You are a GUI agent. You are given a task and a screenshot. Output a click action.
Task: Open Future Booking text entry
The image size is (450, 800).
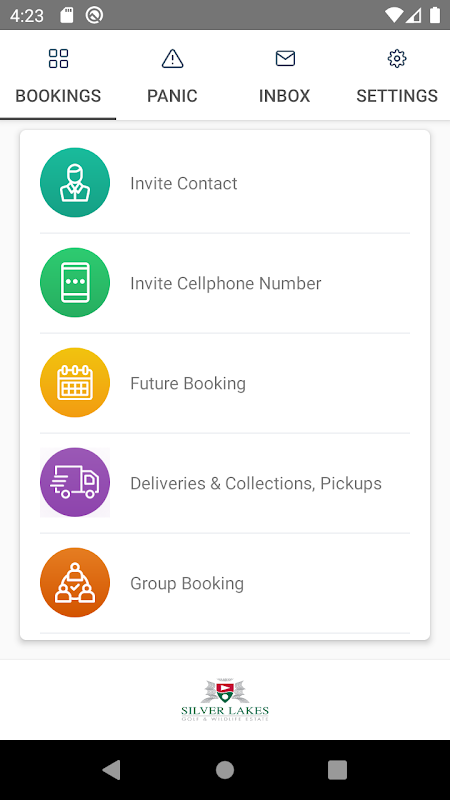(188, 383)
